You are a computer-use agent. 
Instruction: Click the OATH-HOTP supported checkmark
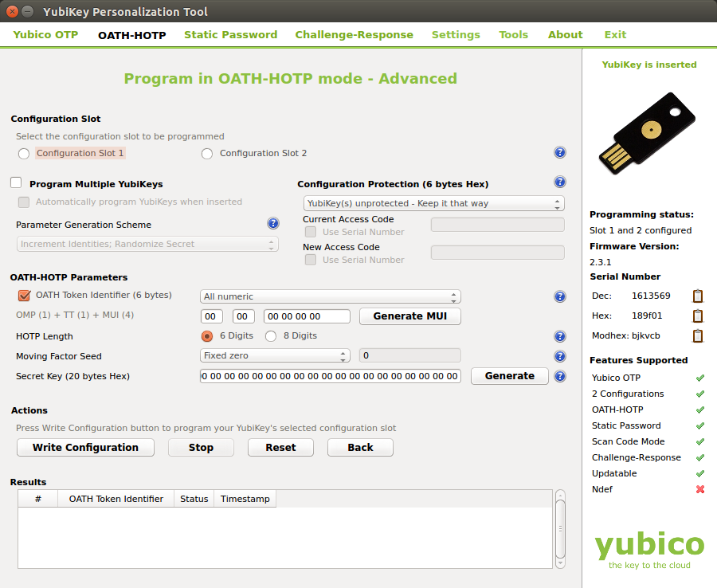700,410
